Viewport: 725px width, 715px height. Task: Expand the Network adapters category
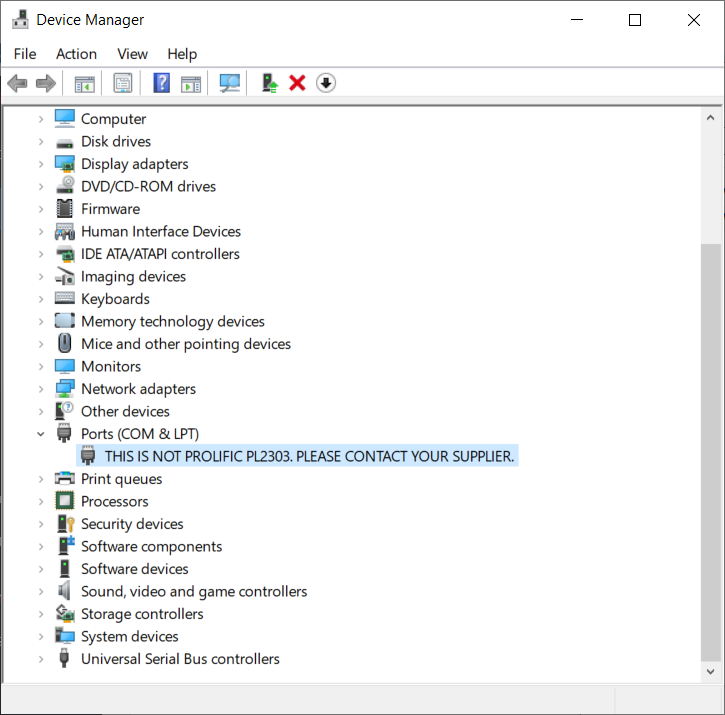coord(41,389)
